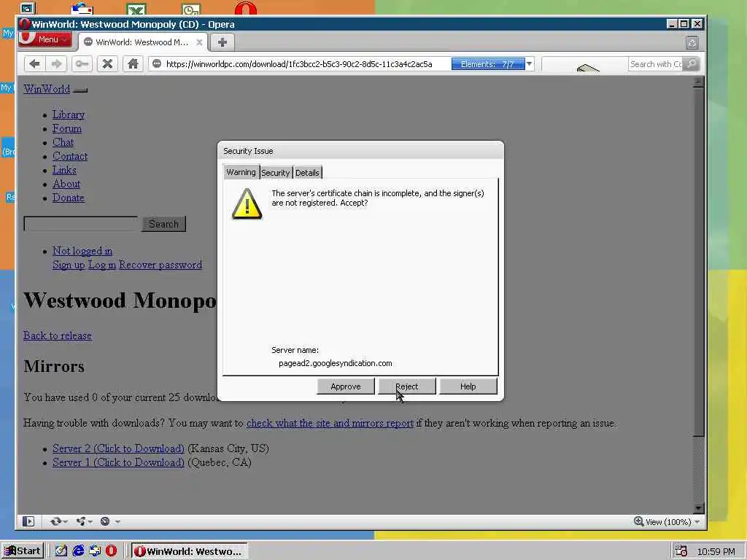
Task: Toggle the panels button in status bar
Action: (x=28, y=521)
